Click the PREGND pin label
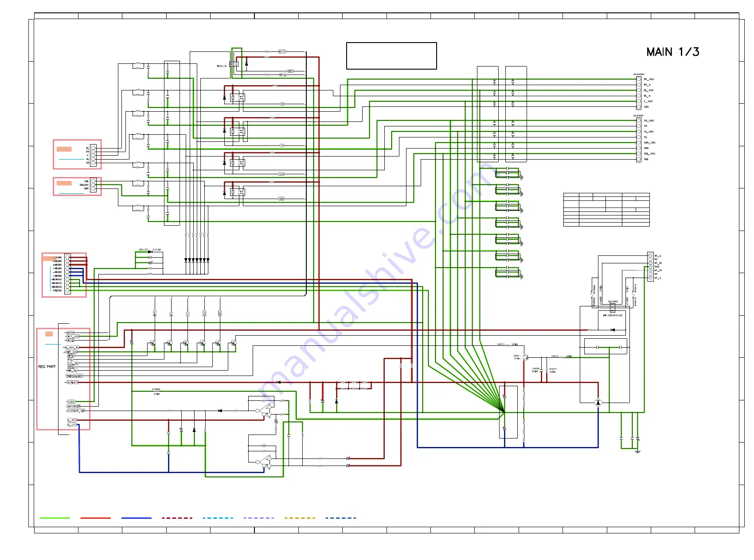The height and width of the screenshot is (560, 754). click(57, 291)
